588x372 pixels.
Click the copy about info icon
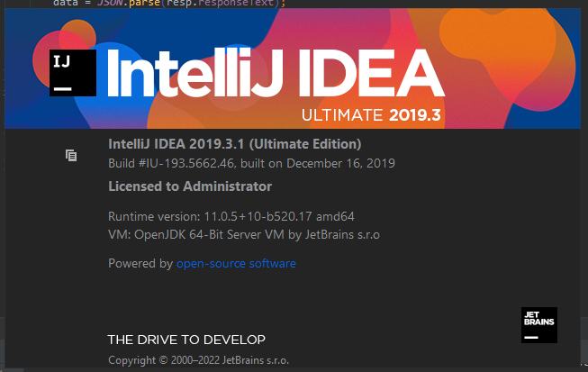tap(71, 155)
